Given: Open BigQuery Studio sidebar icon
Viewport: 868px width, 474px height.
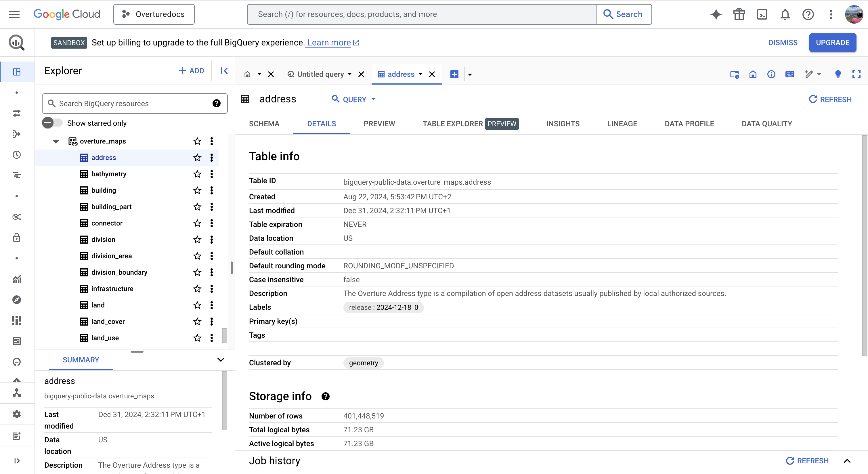Looking at the screenshot, I should tap(16, 71).
